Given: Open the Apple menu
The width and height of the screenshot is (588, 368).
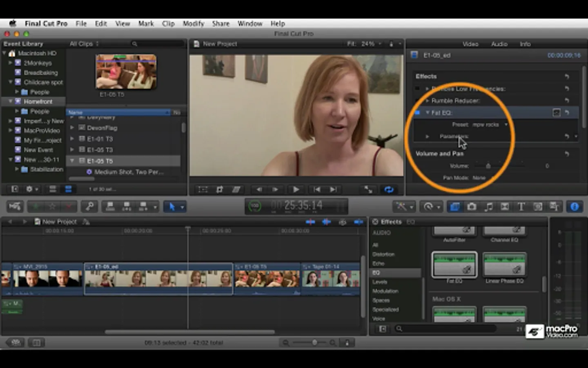Looking at the screenshot, I should 13,23.
